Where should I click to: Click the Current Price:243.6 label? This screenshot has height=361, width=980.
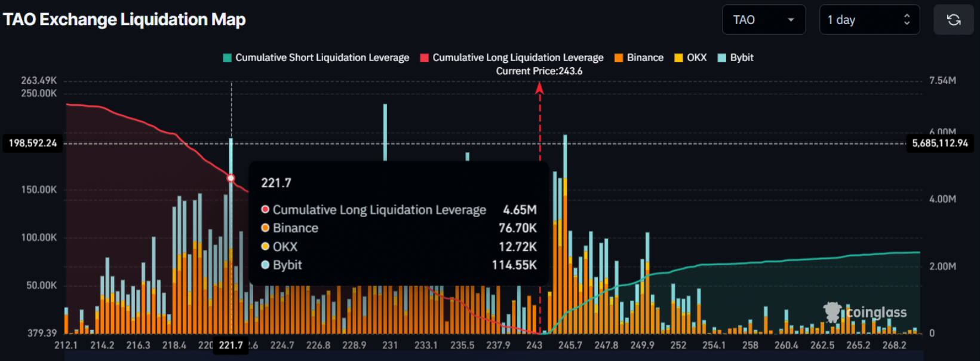[x=539, y=71]
